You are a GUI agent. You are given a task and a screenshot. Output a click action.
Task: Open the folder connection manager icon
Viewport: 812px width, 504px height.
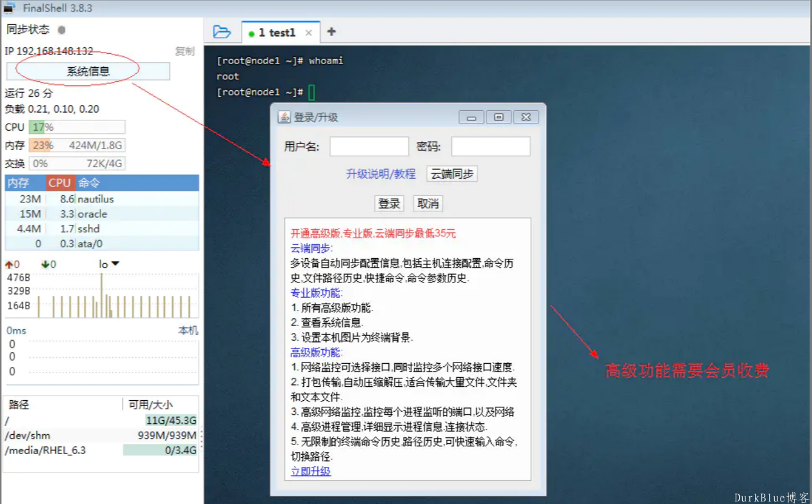pyautogui.click(x=222, y=31)
